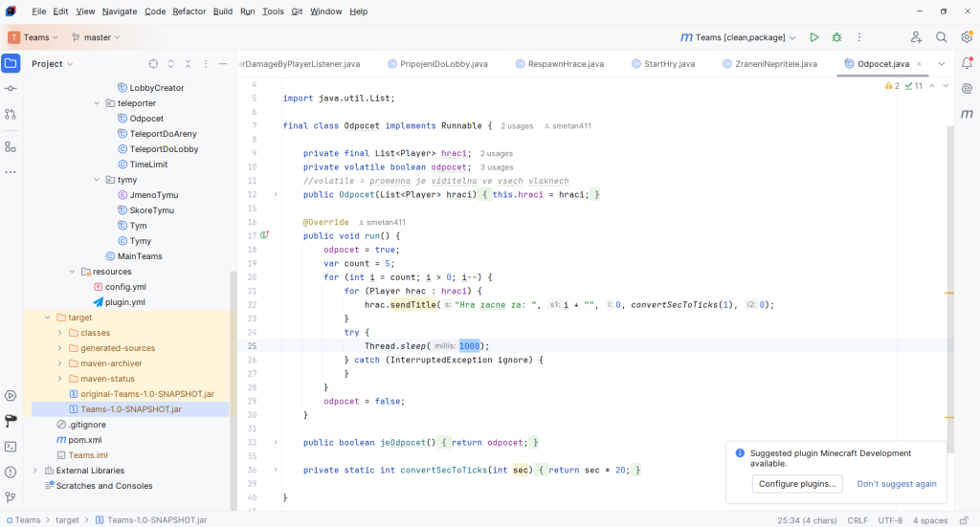The width and height of the screenshot is (980, 527).
Task: Click Don't suggest again link
Action: click(x=896, y=484)
